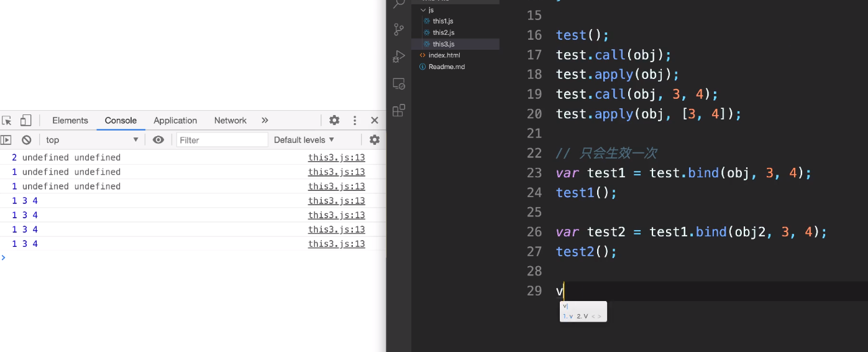This screenshot has height=352, width=868.
Task: Click the info icon beside Readme.md
Action: [x=423, y=67]
